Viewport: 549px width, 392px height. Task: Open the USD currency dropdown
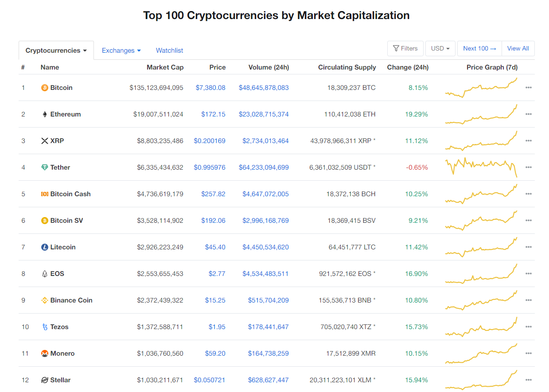(440, 49)
